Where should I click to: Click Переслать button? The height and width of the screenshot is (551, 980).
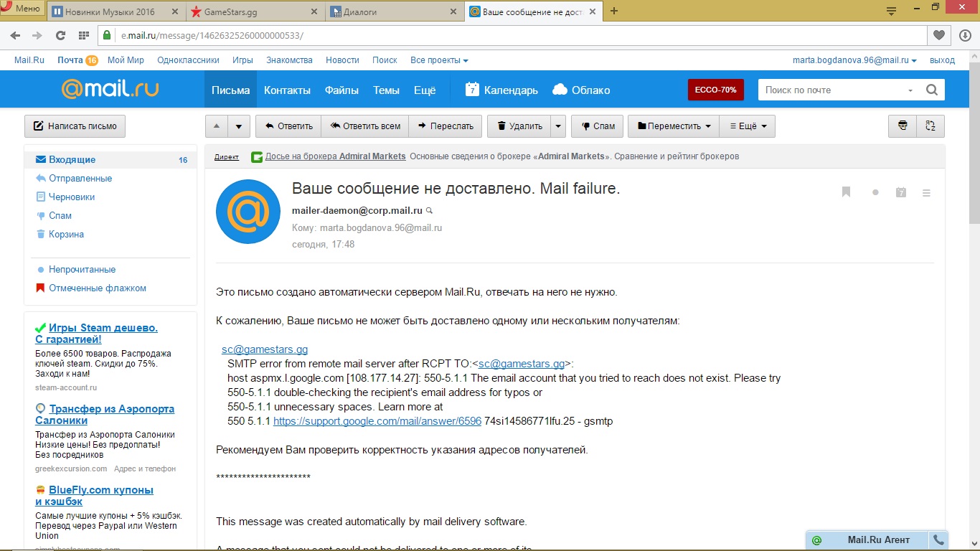pyautogui.click(x=445, y=126)
